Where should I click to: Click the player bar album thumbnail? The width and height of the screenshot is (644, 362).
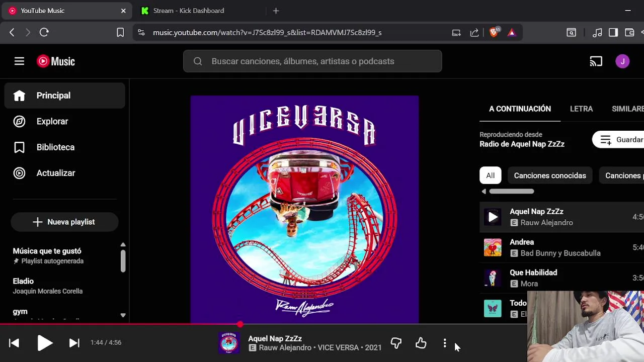tap(229, 343)
